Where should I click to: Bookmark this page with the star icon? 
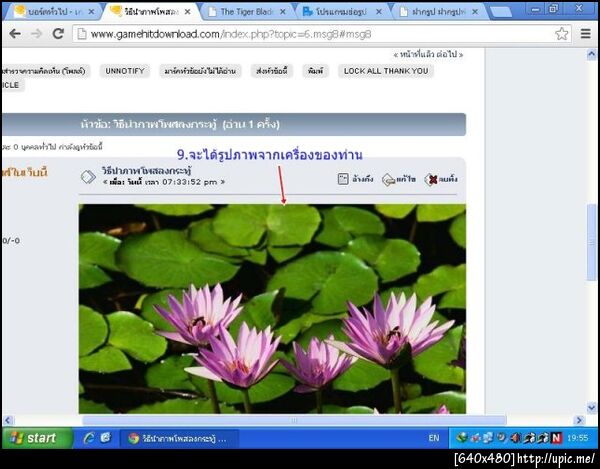(561, 34)
